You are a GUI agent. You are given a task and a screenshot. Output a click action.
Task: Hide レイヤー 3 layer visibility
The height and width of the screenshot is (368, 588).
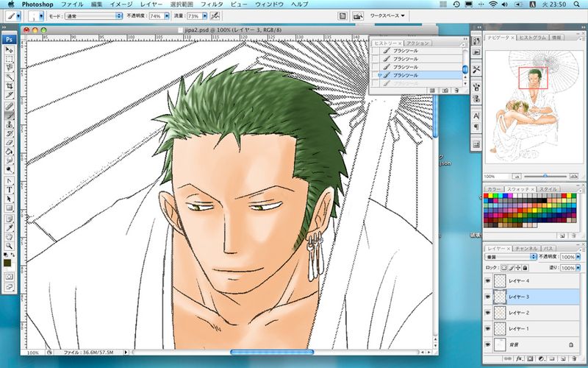click(488, 297)
